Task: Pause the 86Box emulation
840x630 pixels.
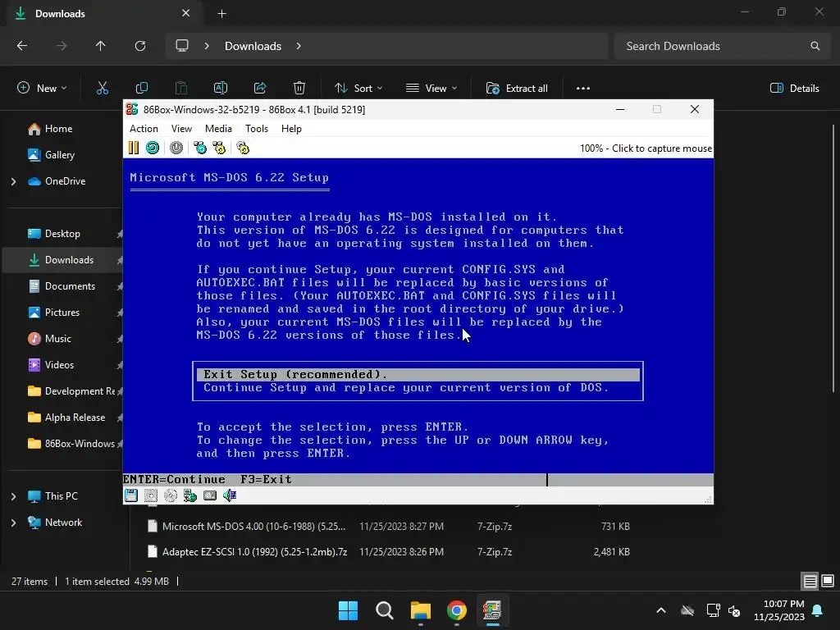Action: tap(134, 148)
